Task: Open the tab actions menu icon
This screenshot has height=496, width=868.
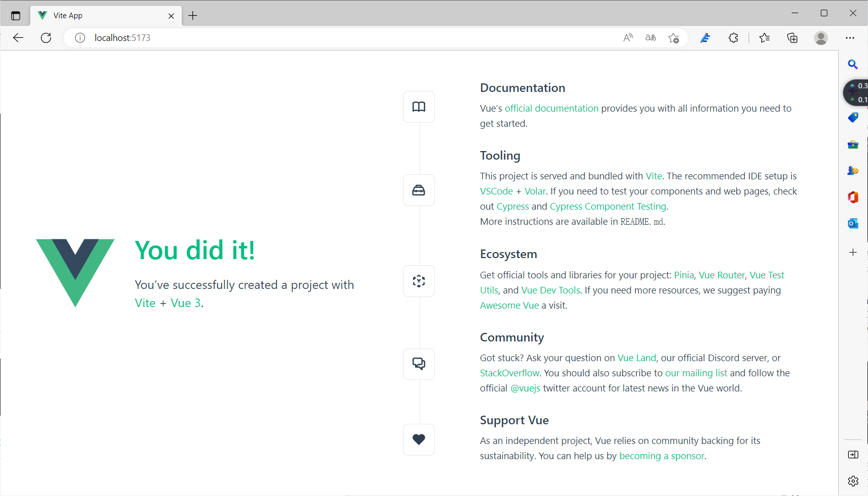Action: click(16, 16)
